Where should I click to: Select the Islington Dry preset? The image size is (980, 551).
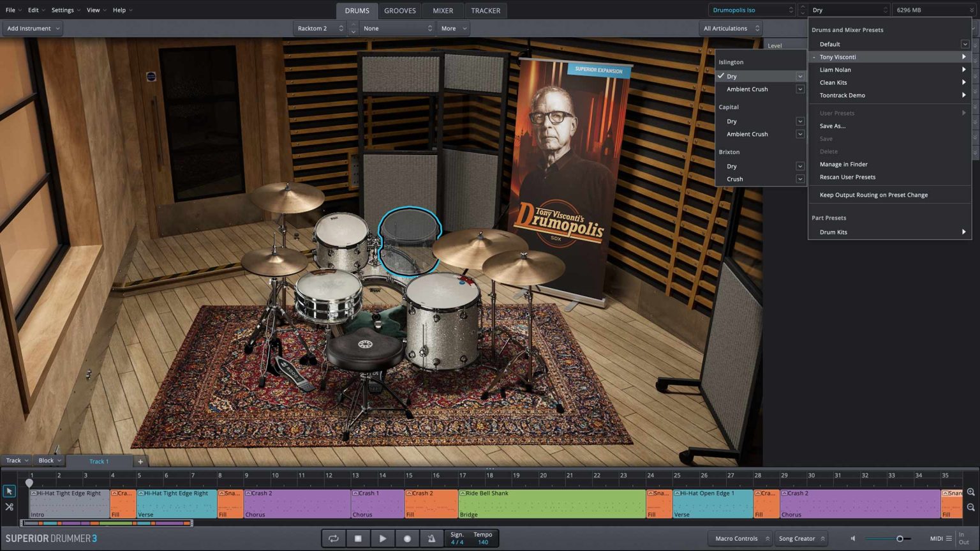732,76
